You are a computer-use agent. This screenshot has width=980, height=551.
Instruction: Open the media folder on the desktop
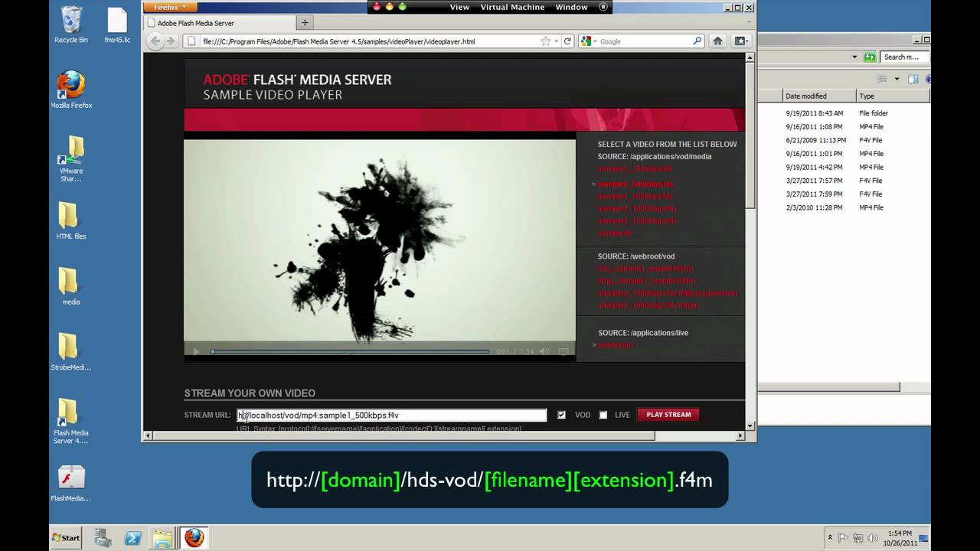point(70,286)
